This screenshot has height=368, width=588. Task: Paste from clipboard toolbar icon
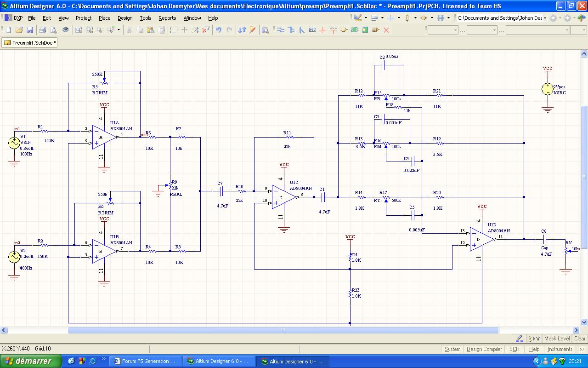pos(151,30)
